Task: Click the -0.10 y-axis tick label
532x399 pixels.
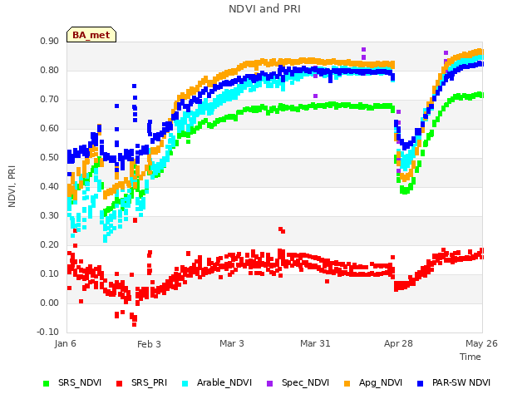Action: point(48,332)
